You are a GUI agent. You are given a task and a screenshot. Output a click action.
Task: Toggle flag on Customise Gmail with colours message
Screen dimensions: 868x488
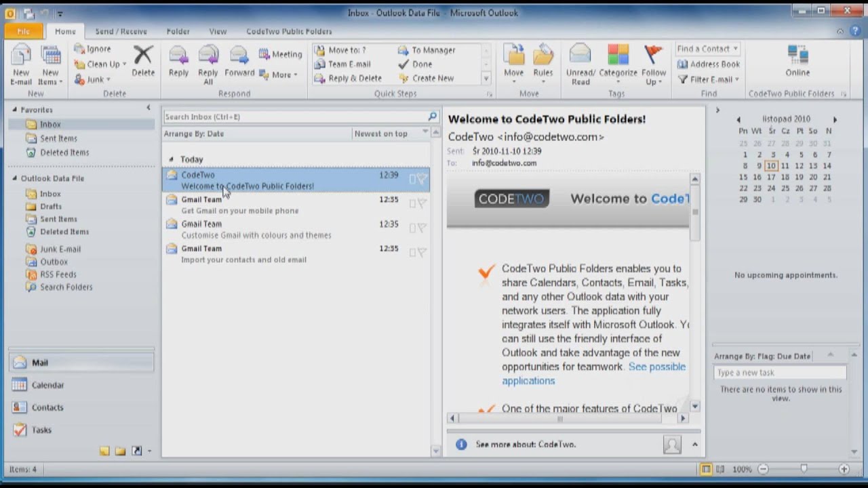tap(421, 228)
